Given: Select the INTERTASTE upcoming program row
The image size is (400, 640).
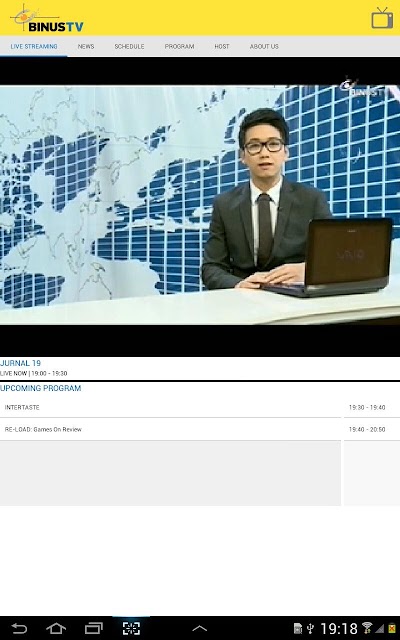Looking at the screenshot, I should pos(200,407).
